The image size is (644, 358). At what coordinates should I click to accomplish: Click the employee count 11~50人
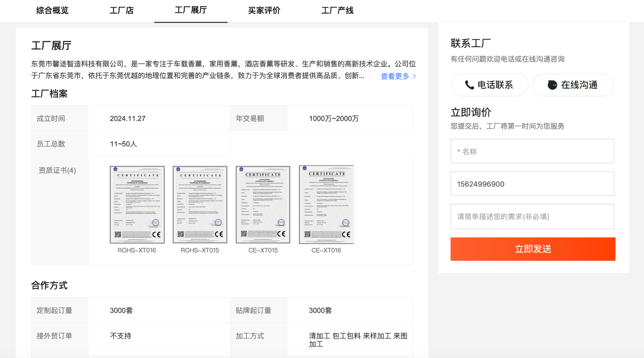click(x=124, y=144)
